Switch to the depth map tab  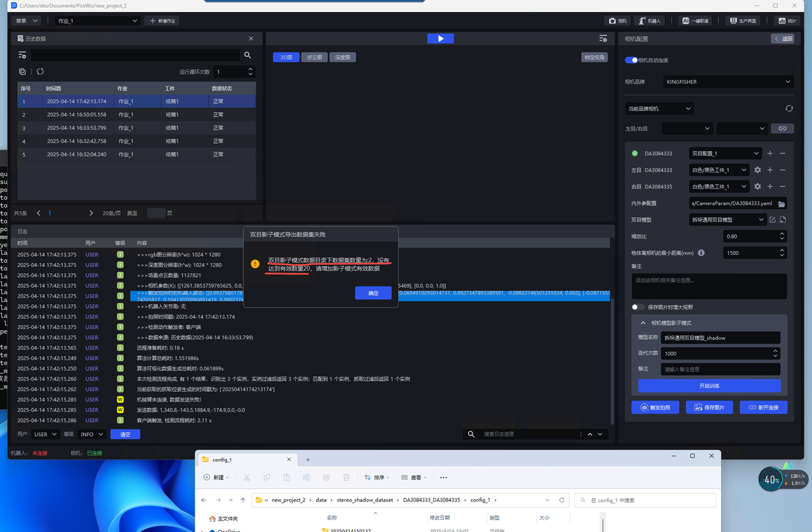(343, 57)
